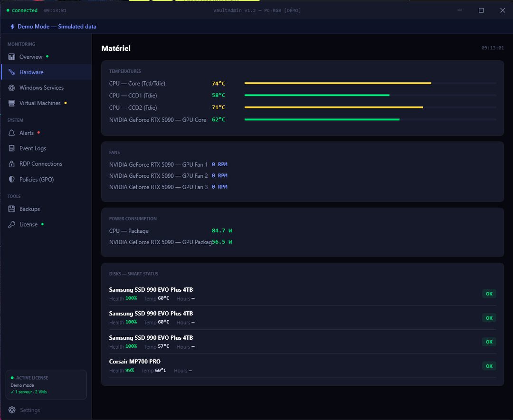The height and width of the screenshot is (420, 513).
Task: Open Virtual Machines section
Action: click(x=47, y=103)
